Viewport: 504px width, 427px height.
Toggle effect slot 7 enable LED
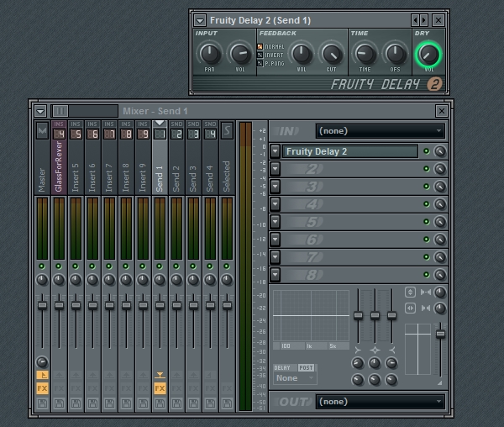tap(427, 257)
